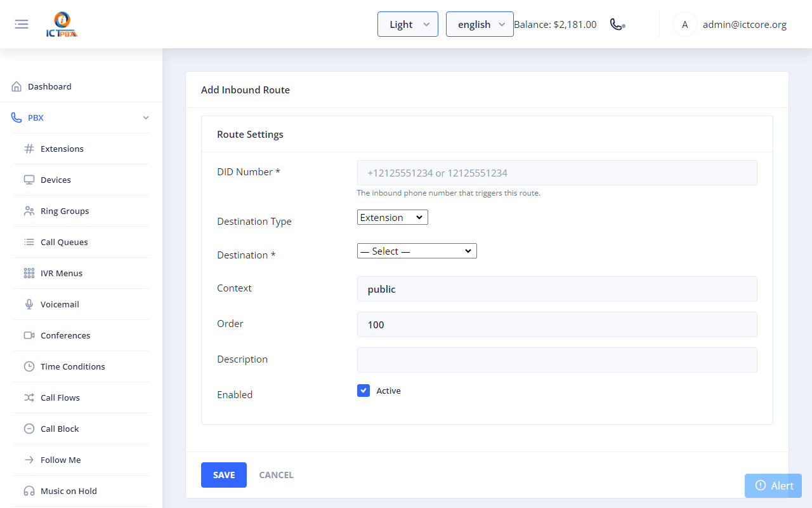Click the PBX phone icon

click(16, 117)
